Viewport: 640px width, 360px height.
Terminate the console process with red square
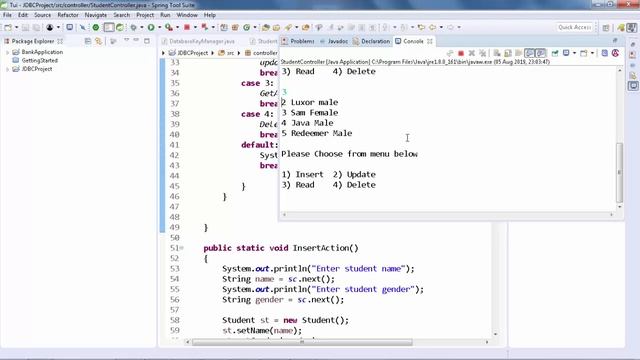[461, 53]
